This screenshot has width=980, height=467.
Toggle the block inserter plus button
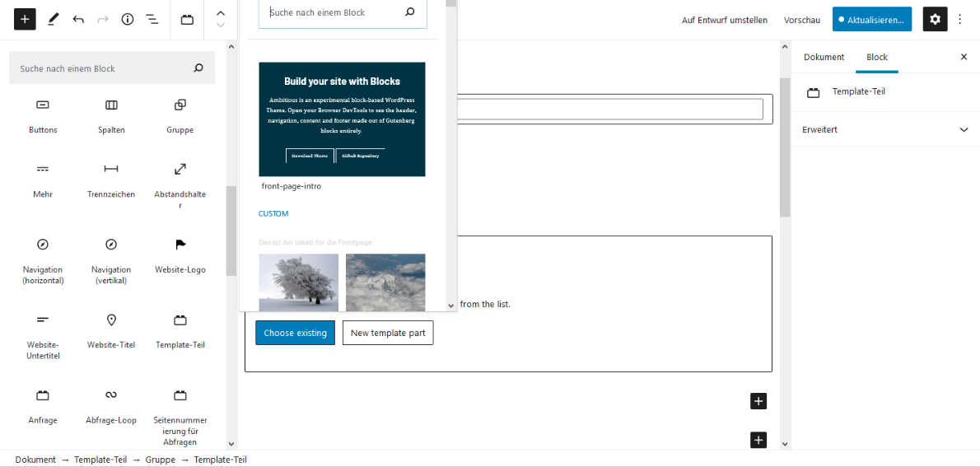click(x=25, y=19)
